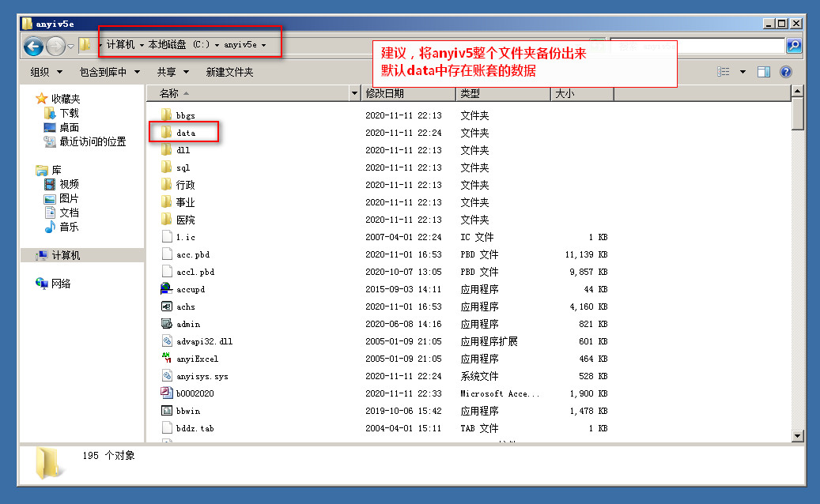Open the data folder

pyautogui.click(x=185, y=133)
